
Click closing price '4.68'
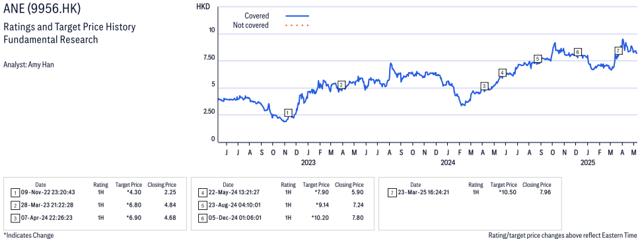coord(170,218)
